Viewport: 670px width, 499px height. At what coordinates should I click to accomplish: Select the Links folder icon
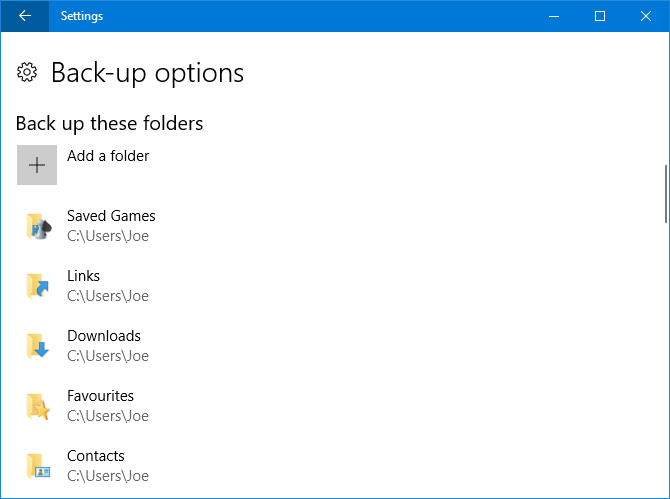pos(37,286)
